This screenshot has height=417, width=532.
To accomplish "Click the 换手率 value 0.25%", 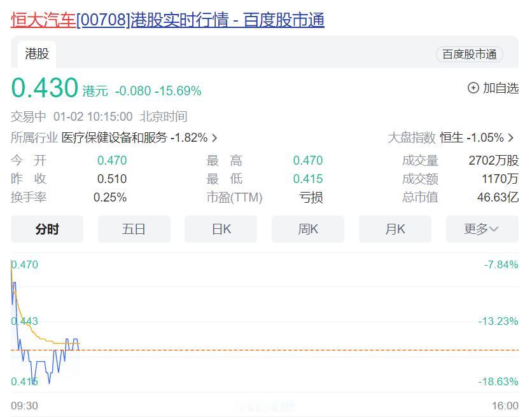I will tap(110, 197).
